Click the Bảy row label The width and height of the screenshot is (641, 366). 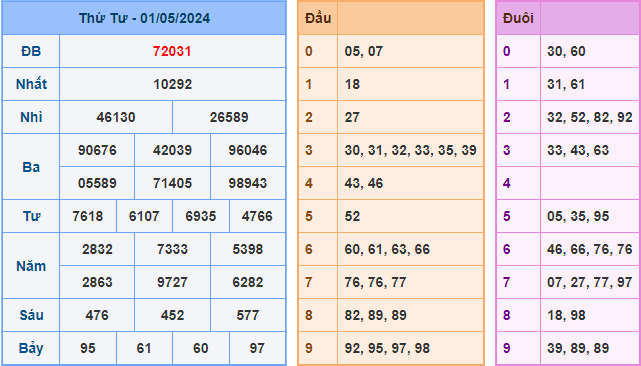click(x=31, y=348)
